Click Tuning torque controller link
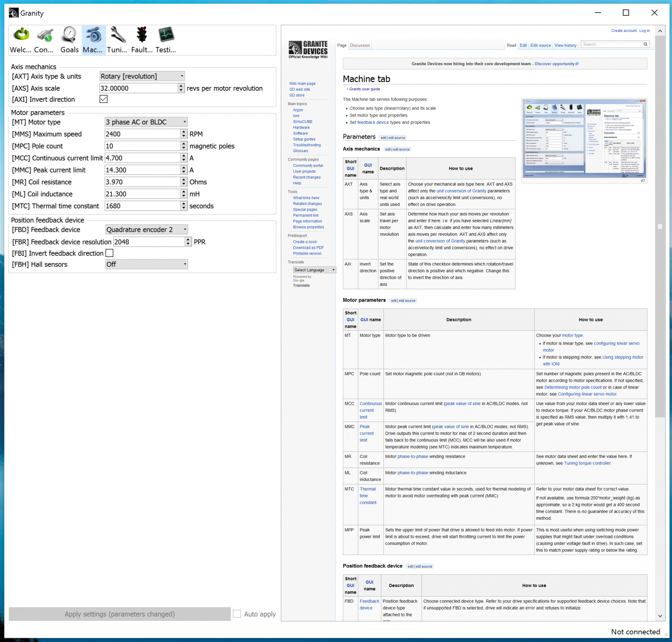672x642 pixels. [587, 463]
